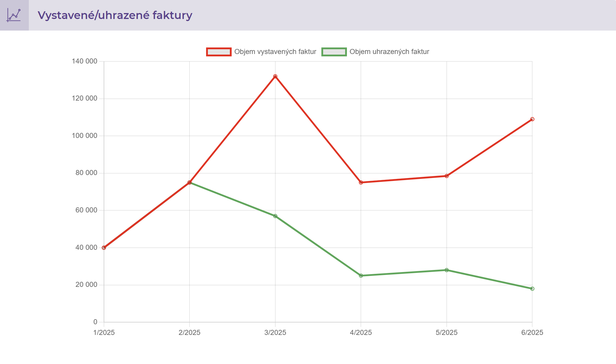Click red data point at 3/2025 peak
This screenshot has width=616, height=364.
tap(275, 76)
